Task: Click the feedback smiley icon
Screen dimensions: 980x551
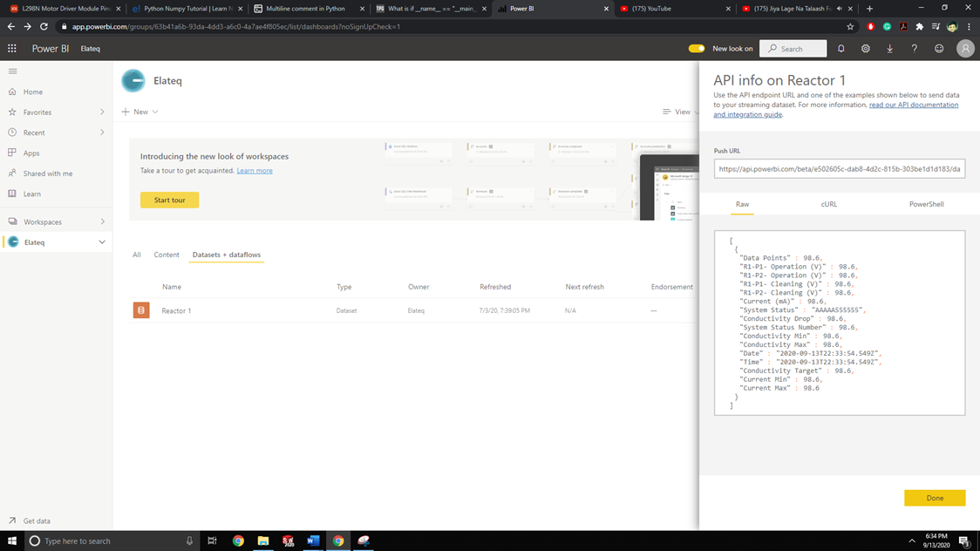Action: point(939,48)
